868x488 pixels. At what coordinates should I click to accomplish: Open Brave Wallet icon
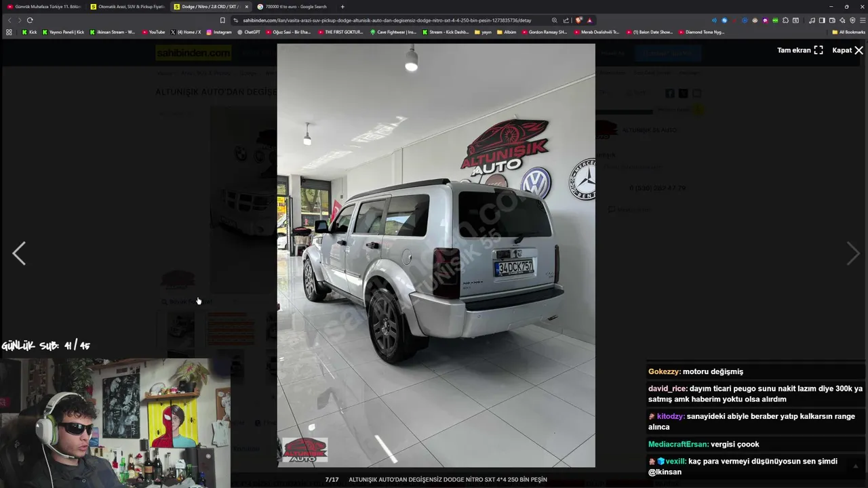click(x=832, y=20)
